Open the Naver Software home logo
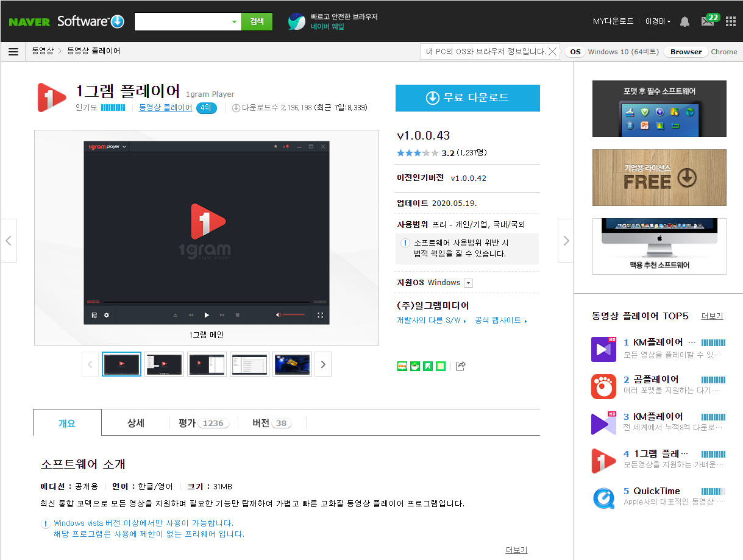743x560 pixels. point(91,21)
